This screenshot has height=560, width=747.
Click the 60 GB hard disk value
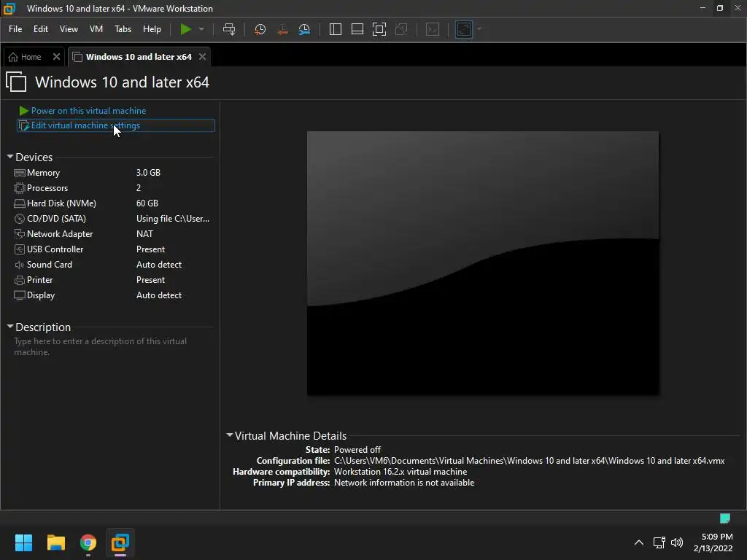[147, 203]
